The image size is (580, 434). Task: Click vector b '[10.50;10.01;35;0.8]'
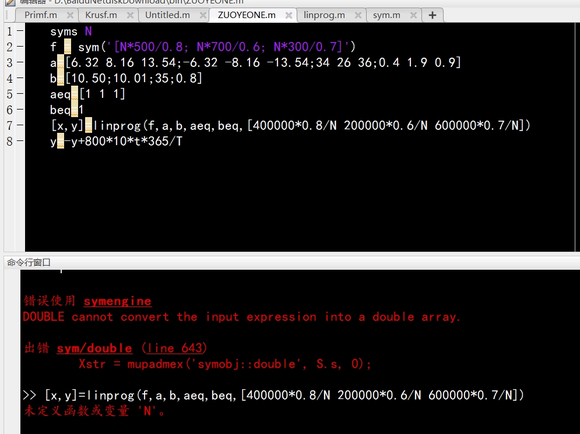point(134,78)
